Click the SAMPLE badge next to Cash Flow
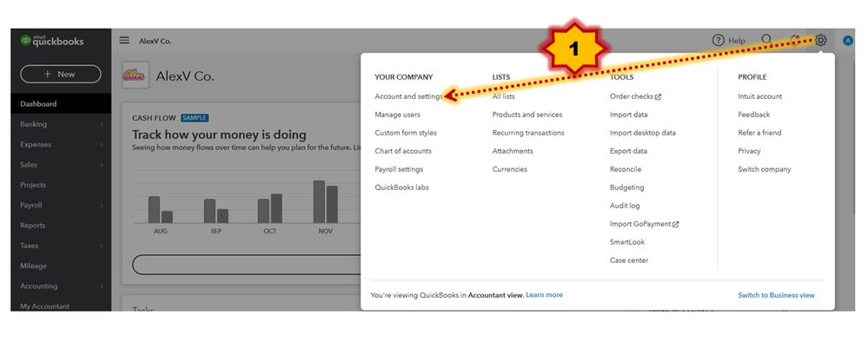Image resolution: width=868 pixels, height=342 pixels. point(195,118)
